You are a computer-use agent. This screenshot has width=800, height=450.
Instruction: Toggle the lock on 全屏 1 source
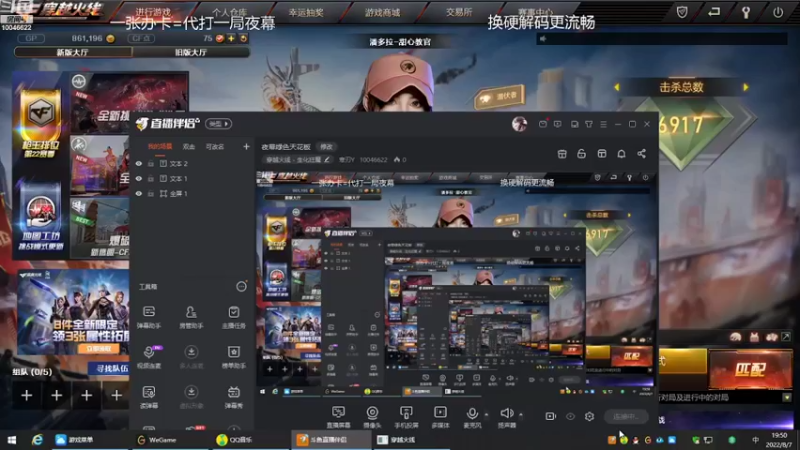(x=151, y=194)
